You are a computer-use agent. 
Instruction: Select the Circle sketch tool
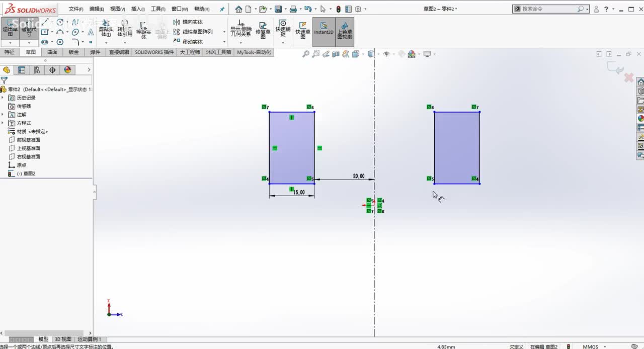tap(60, 22)
